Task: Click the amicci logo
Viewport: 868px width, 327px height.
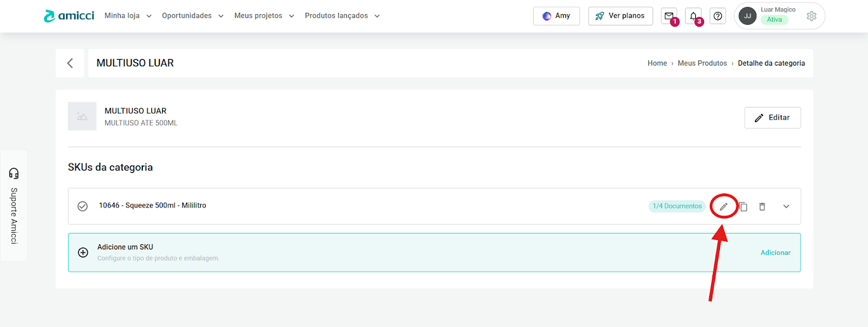Action: 69,16
